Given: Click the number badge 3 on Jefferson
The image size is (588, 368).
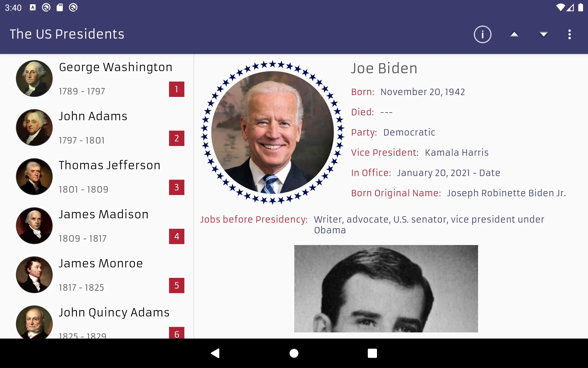Looking at the screenshot, I should coord(176,187).
